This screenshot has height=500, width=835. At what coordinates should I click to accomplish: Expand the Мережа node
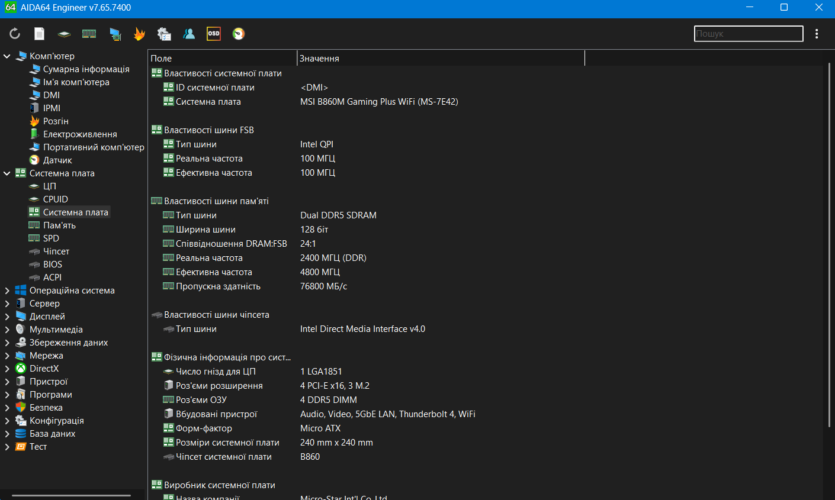tap(7, 356)
